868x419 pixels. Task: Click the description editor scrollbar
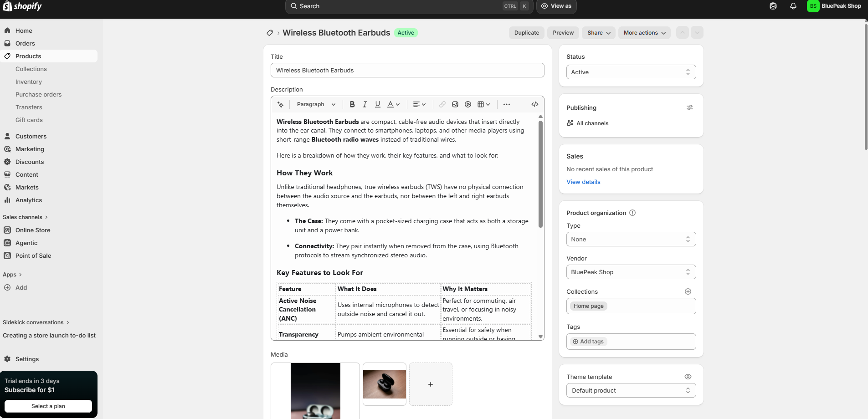[540, 173]
